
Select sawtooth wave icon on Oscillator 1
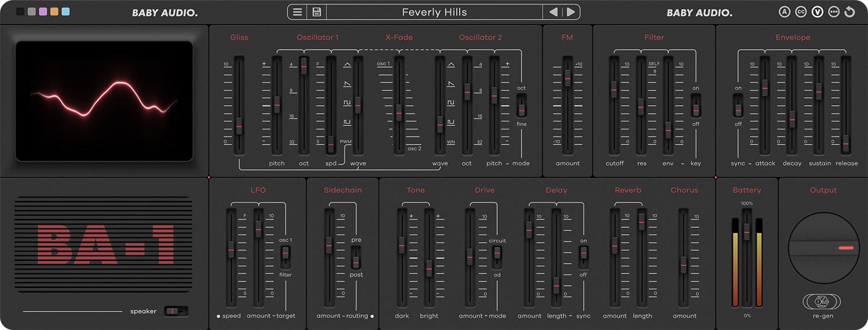point(347,84)
